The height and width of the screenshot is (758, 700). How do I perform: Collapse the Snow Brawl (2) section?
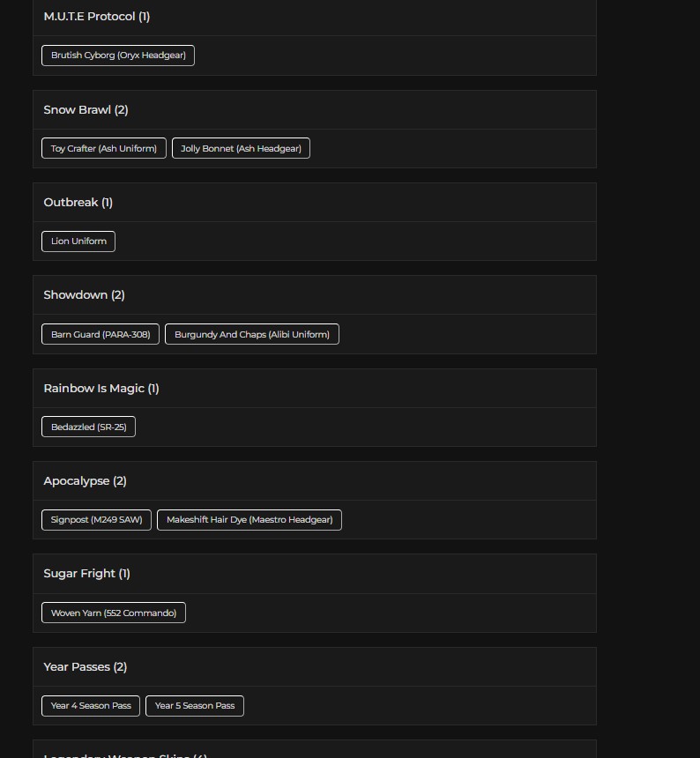[315, 110]
